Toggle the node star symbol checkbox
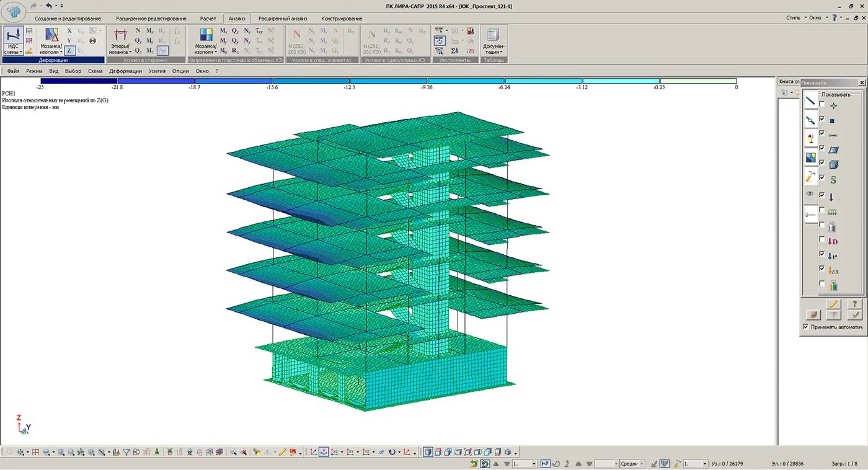 (x=822, y=104)
